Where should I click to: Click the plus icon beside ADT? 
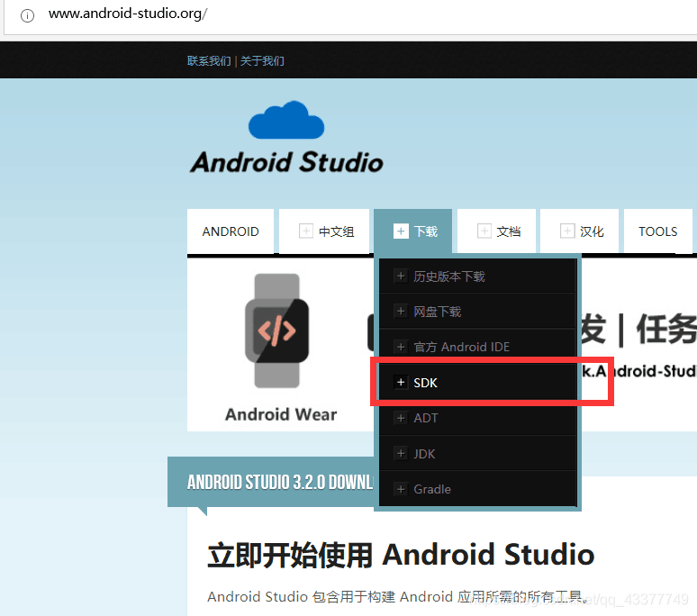[401, 418]
